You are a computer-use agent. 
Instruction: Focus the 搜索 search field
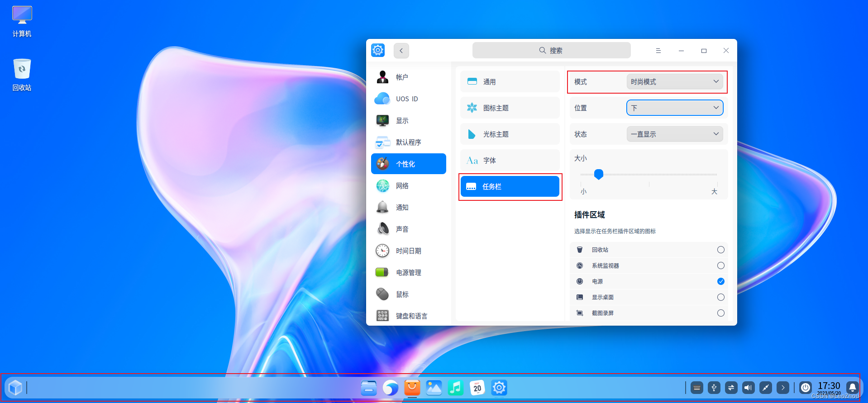(551, 51)
